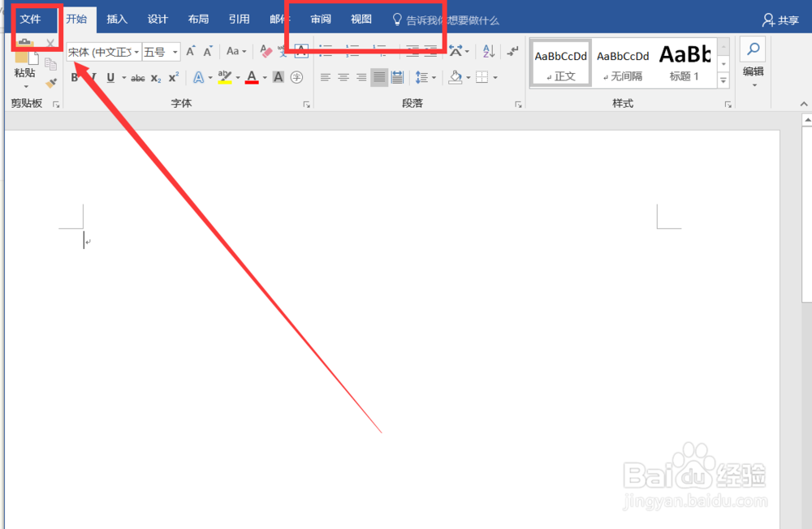Click the copy icon in 剪贴板 group

(x=50, y=63)
